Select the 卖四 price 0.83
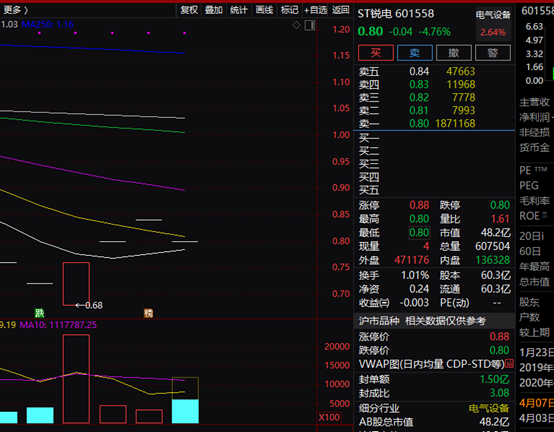This screenshot has height=432, width=554. click(419, 84)
